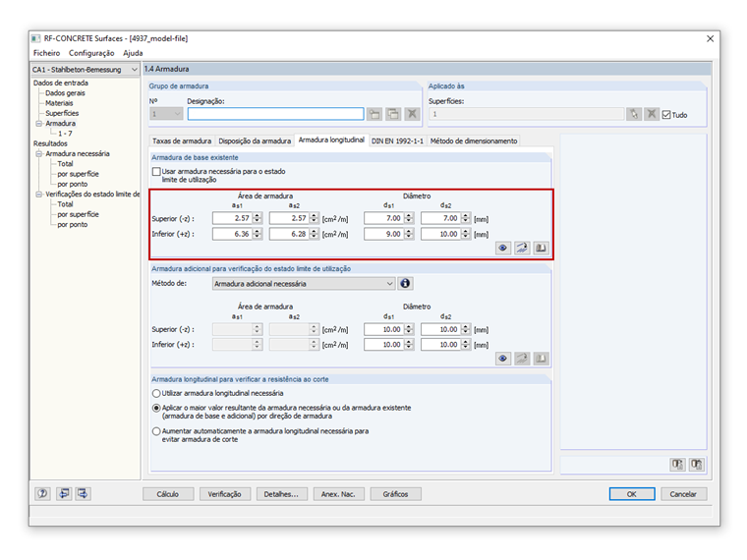Collapse the Armadura tree node

click(x=39, y=124)
